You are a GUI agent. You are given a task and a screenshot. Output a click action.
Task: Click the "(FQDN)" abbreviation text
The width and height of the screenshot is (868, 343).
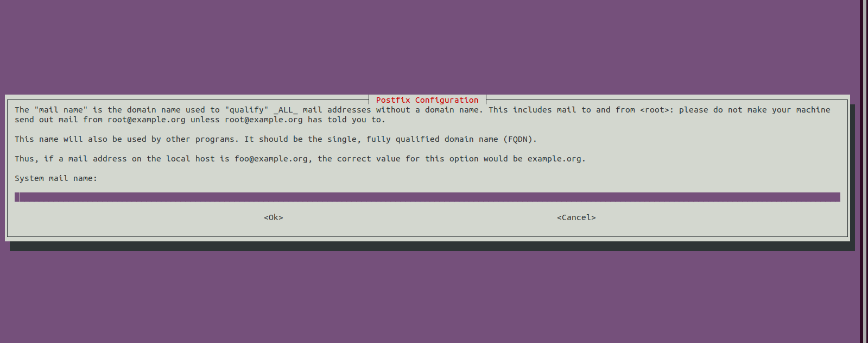pos(520,139)
